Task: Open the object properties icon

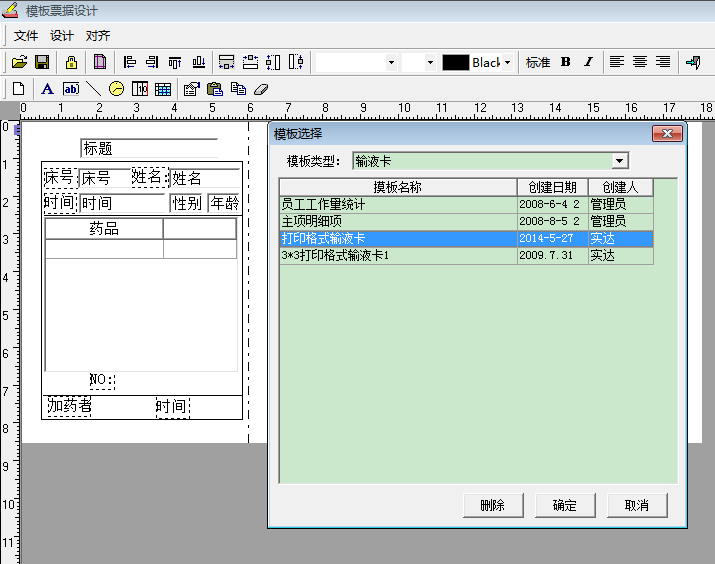Action: click(x=192, y=89)
